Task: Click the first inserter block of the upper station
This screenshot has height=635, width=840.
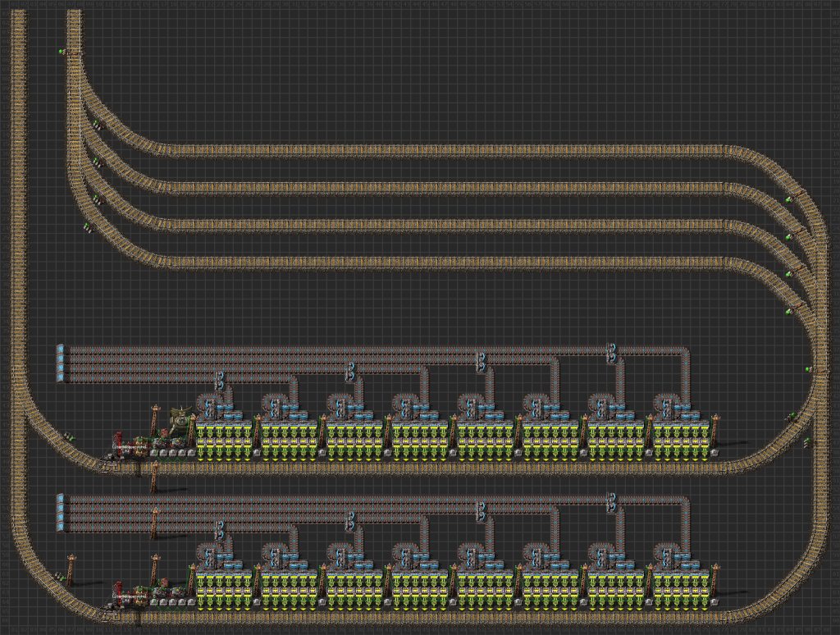Action: pyautogui.click(x=221, y=441)
